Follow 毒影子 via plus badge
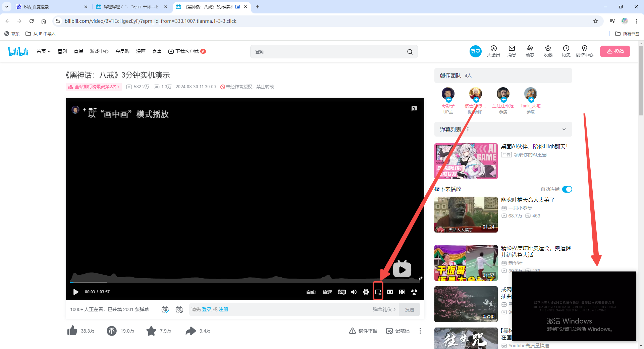Screen dimensions: 644x349 [449, 100]
